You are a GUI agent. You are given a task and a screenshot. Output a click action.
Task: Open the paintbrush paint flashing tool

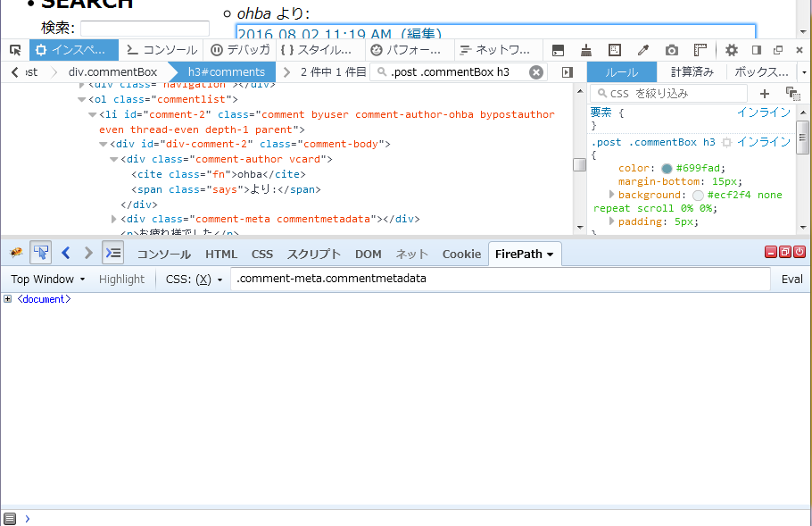586,50
